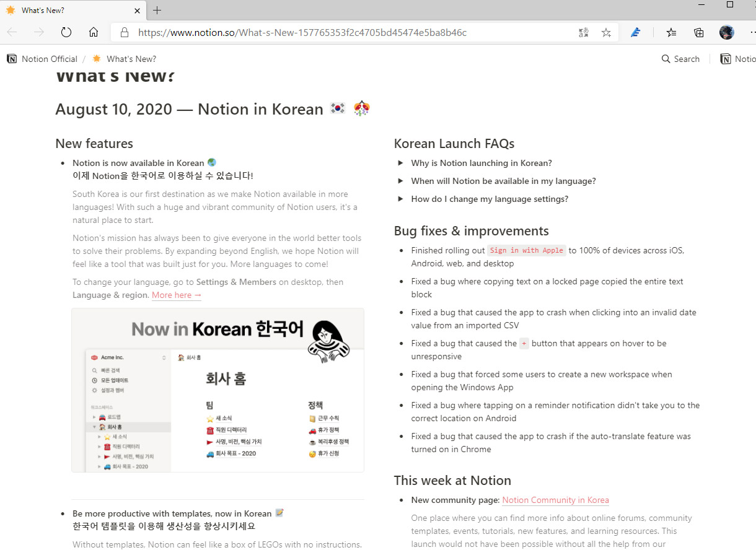Image resolution: width=756 pixels, height=550 pixels.
Task: Click the lock site info icon
Action: point(125,32)
